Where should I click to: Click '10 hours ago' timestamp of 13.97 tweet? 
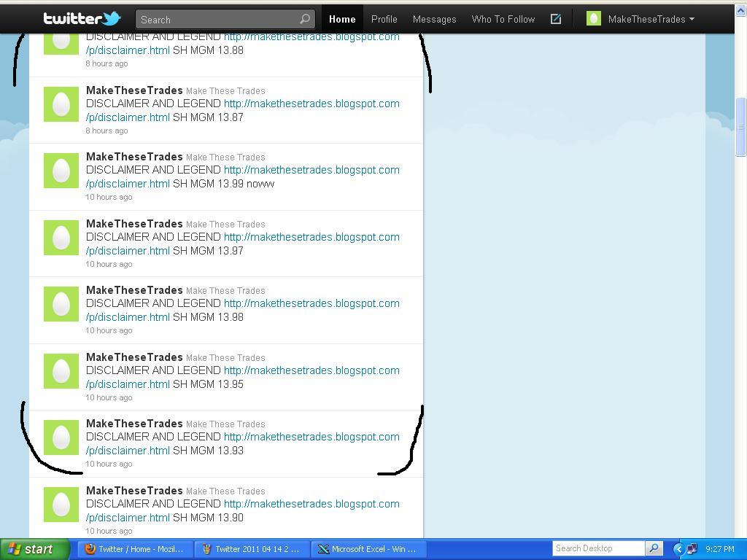point(109,264)
